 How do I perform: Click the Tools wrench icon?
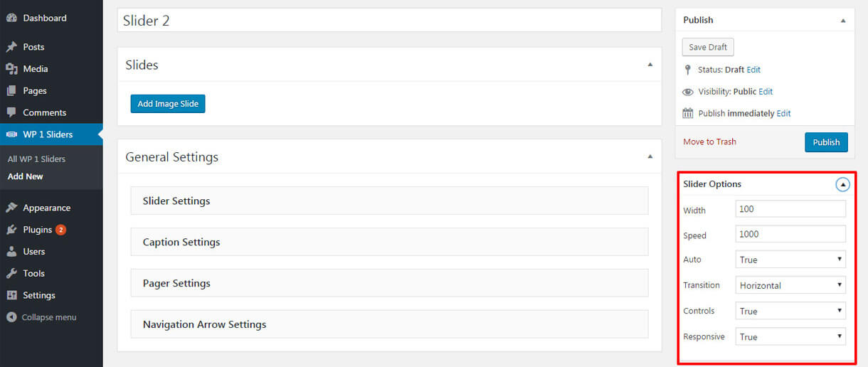[x=11, y=273]
